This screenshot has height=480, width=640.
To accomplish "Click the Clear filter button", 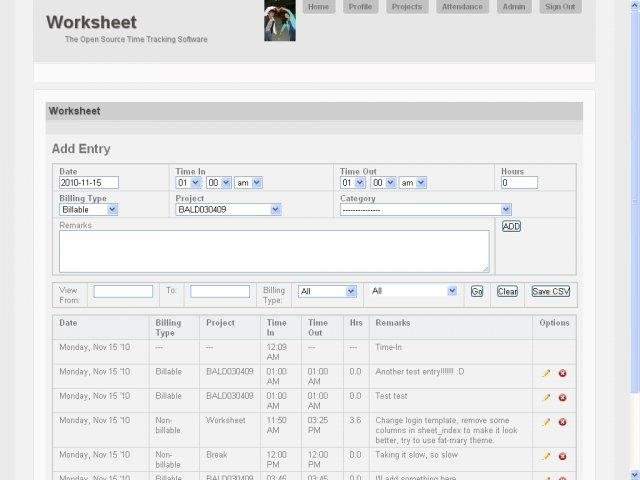I will [x=507, y=291].
